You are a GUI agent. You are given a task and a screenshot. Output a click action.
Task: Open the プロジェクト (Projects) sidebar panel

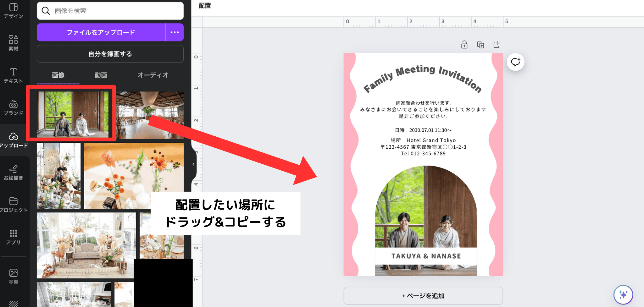coord(13,205)
